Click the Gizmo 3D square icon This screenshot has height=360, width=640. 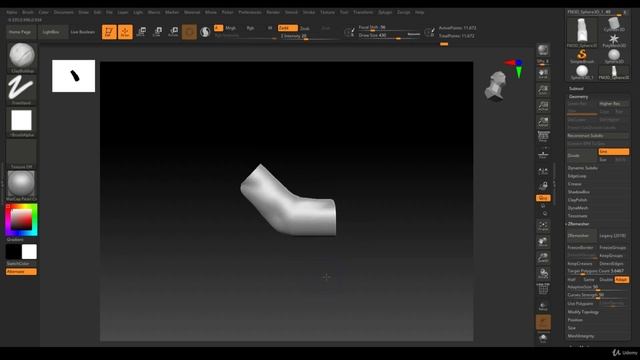pyautogui.click(x=189, y=32)
